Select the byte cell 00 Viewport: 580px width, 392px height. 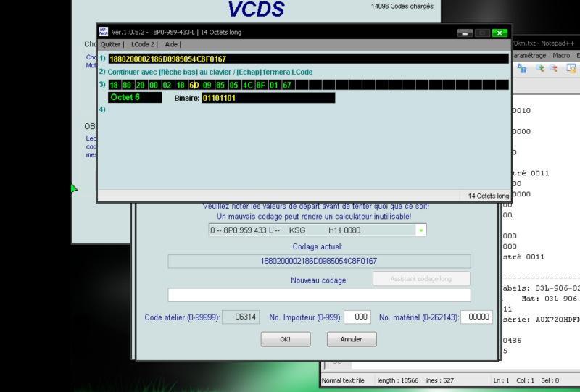154,85
